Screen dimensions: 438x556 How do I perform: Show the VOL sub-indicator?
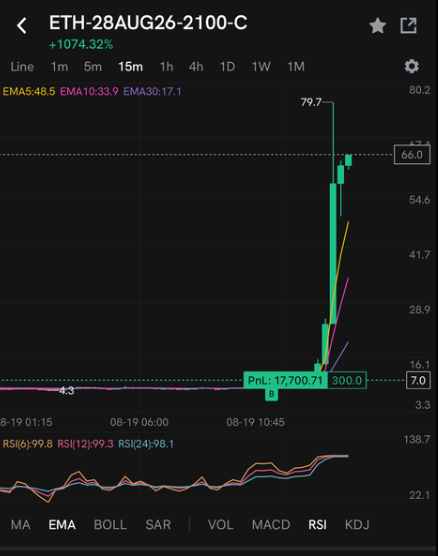(x=221, y=524)
